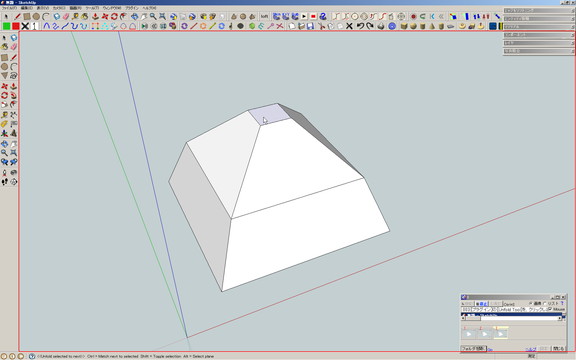Image resolution: width=576 pixels, height=360 pixels.
Task: Click the Zoom Extents icon in top toolbar
Action: click(x=162, y=17)
